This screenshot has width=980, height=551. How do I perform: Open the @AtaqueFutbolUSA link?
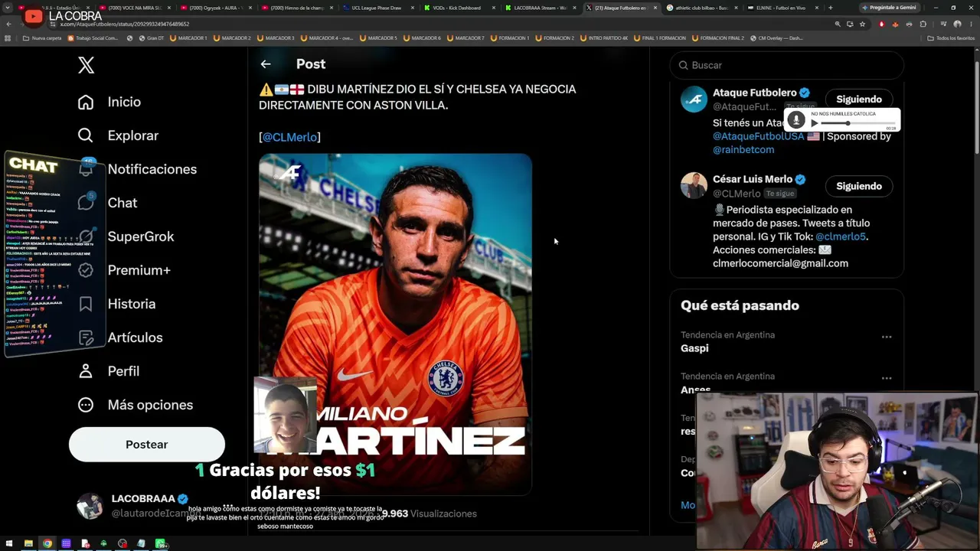click(x=758, y=136)
